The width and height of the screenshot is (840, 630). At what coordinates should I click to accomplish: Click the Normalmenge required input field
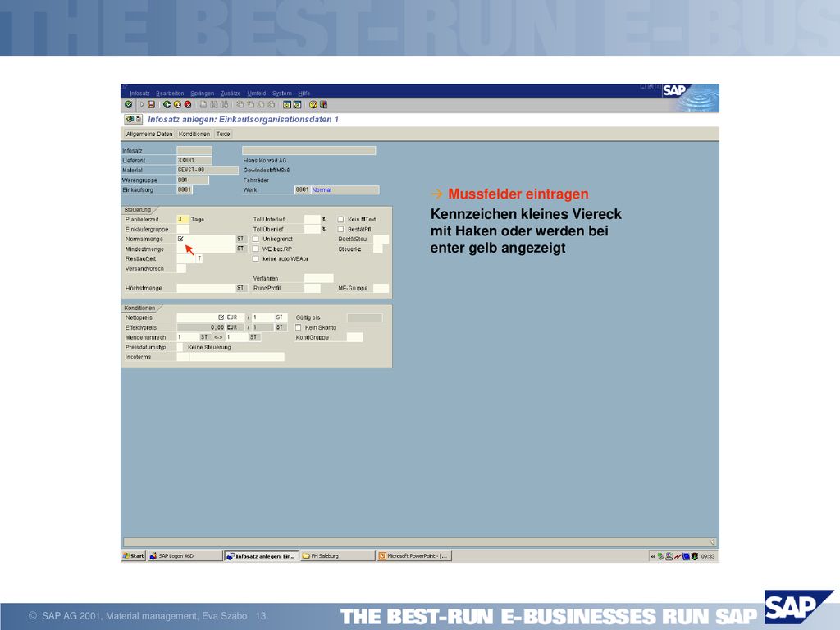206,239
